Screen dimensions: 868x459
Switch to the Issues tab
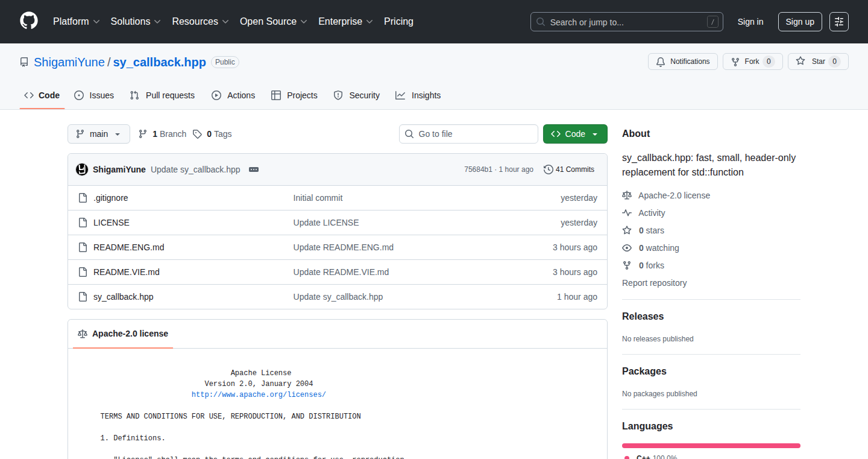tap(94, 95)
